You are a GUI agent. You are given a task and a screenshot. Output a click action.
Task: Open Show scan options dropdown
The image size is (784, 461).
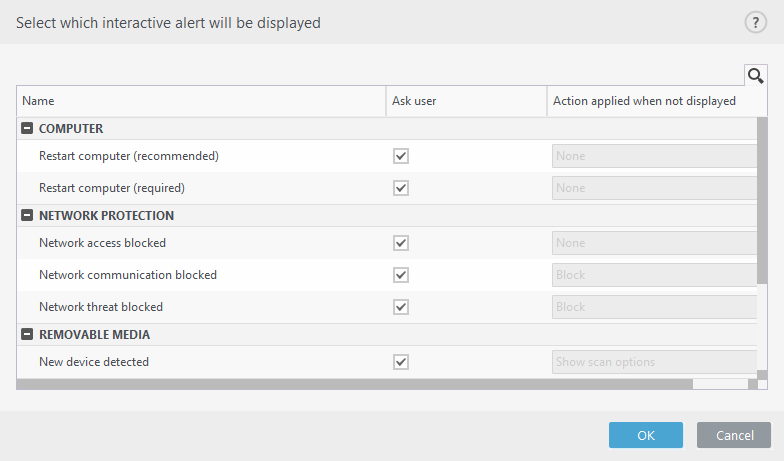click(x=654, y=362)
